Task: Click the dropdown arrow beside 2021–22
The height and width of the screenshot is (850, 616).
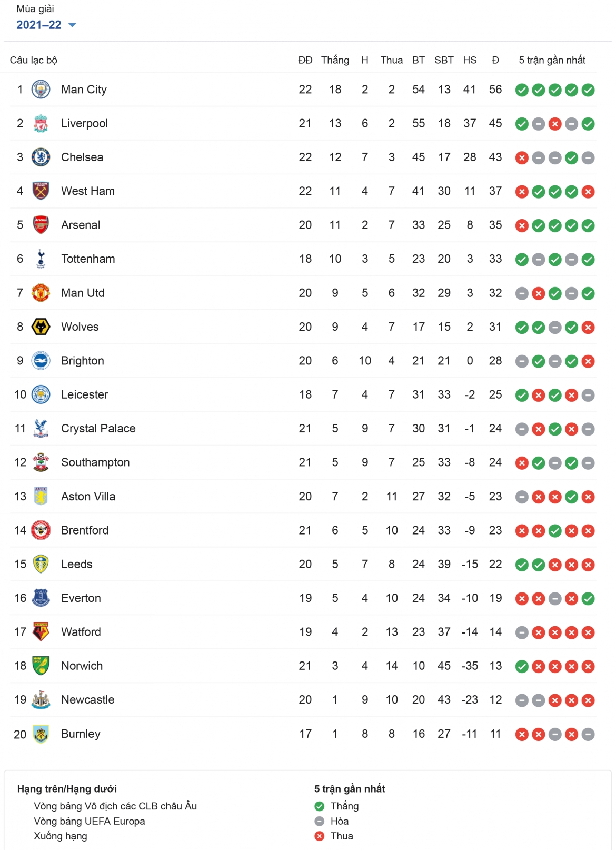Action: tap(73, 25)
